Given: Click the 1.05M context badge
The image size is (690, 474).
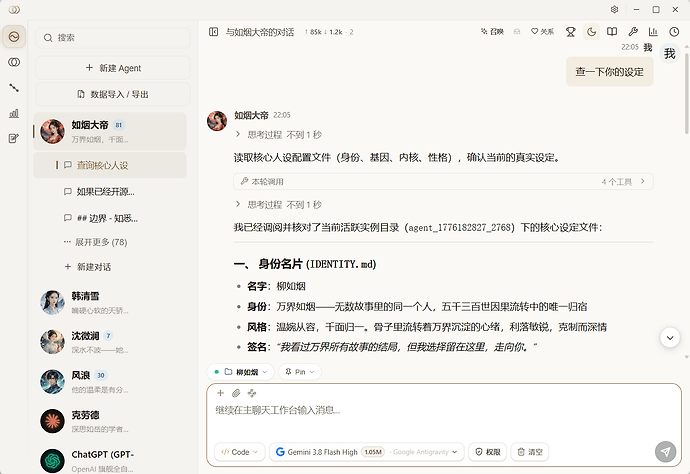Looking at the screenshot, I should (373, 452).
